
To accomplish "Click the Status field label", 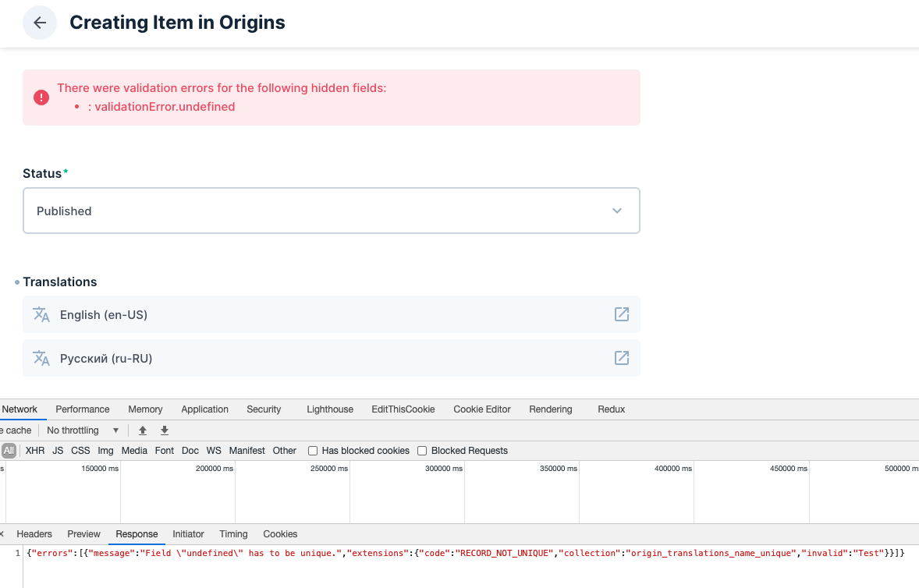I will (x=42, y=173).
